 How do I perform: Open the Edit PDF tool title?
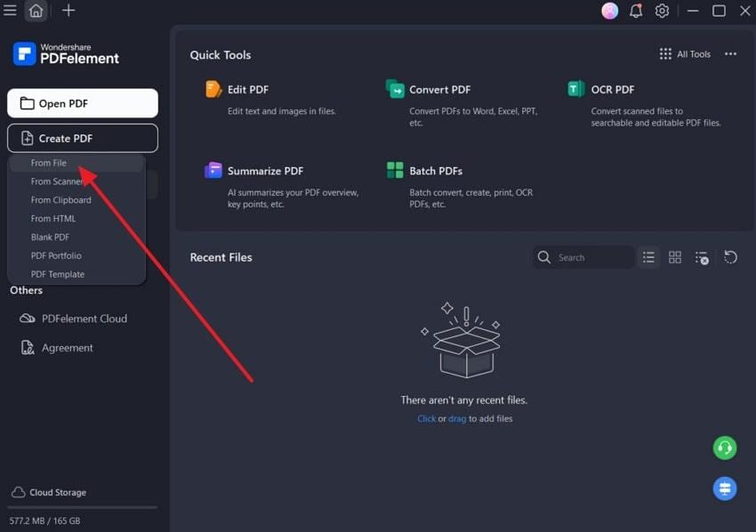(248, 90)
